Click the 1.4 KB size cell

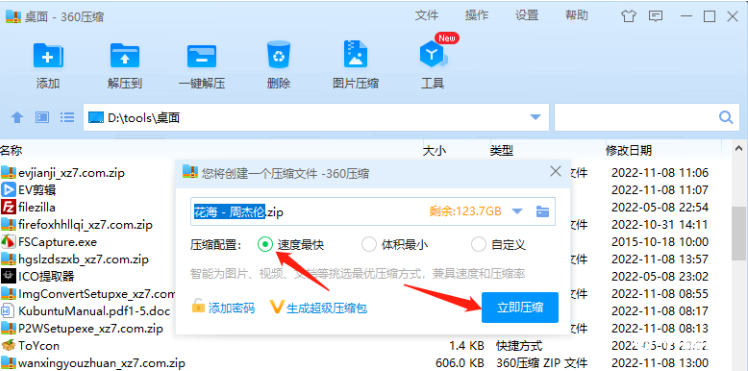coord(467,345)
